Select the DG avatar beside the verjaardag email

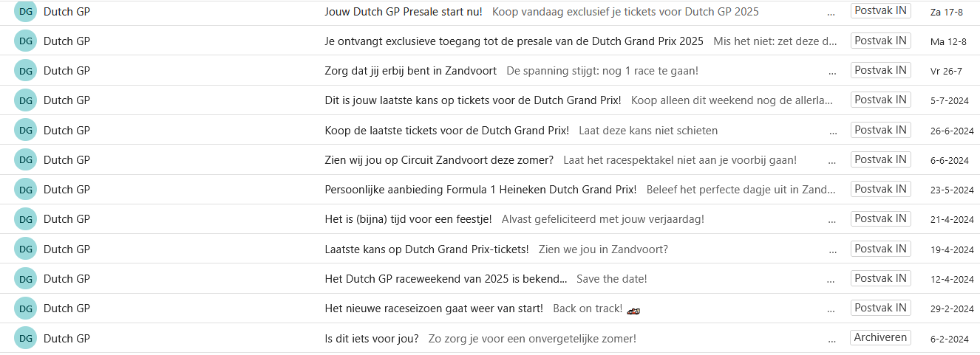[x=26, y=218]
